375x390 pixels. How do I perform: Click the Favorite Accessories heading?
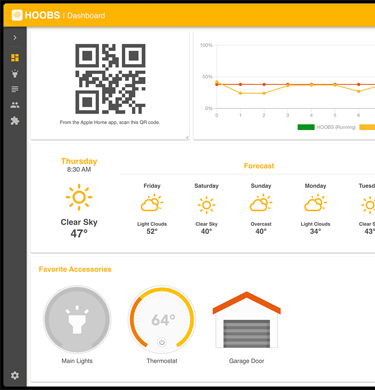[x=75, y=269]
